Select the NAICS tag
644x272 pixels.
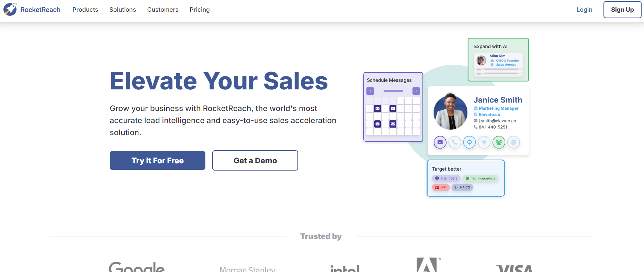coord(462,187)
